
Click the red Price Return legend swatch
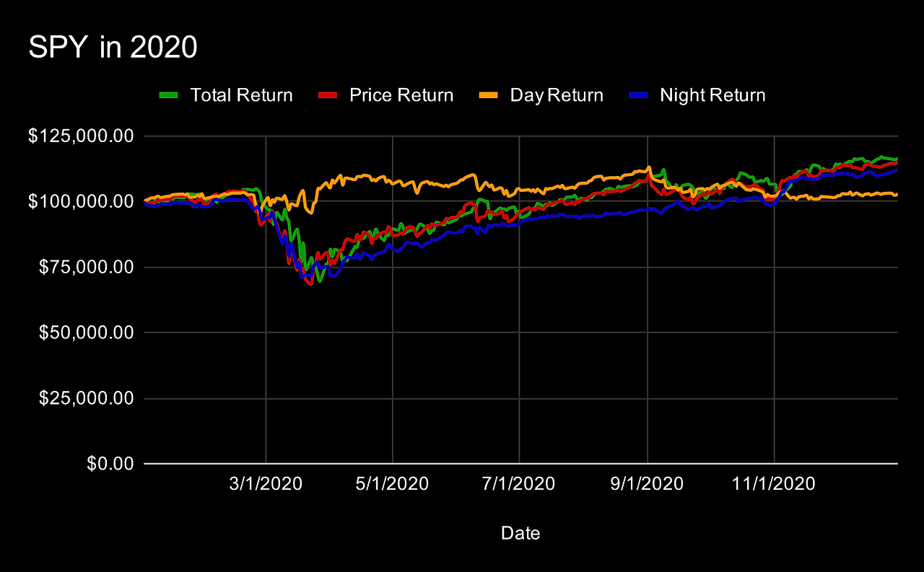327,96
